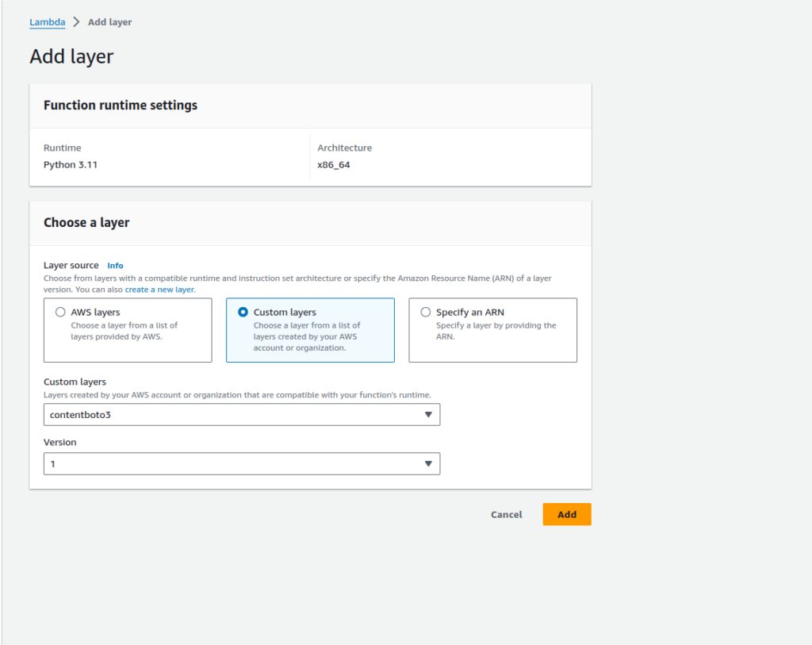Select the AWS layers radio button

(x=60, y=312)
